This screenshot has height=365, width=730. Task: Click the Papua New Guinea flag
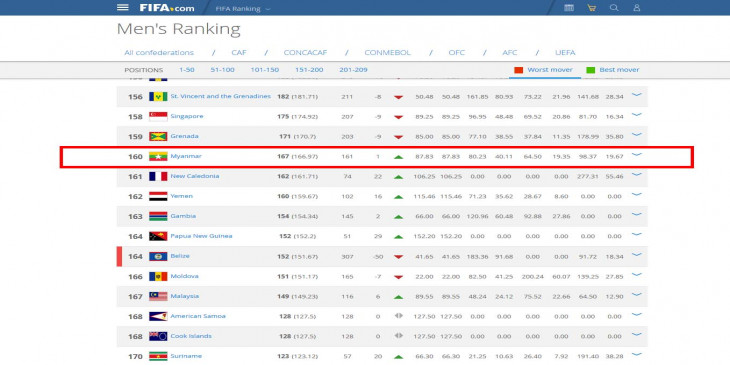pyautogui.click(x=158, y=237)
